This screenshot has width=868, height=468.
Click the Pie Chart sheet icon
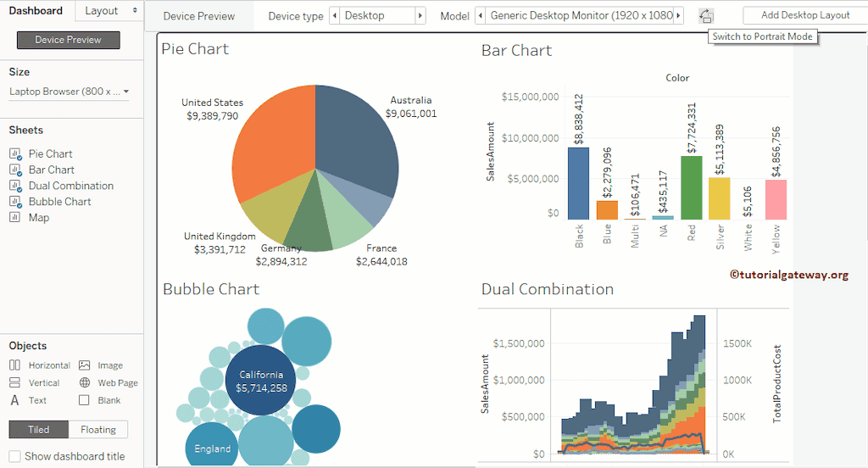point(15,154)
